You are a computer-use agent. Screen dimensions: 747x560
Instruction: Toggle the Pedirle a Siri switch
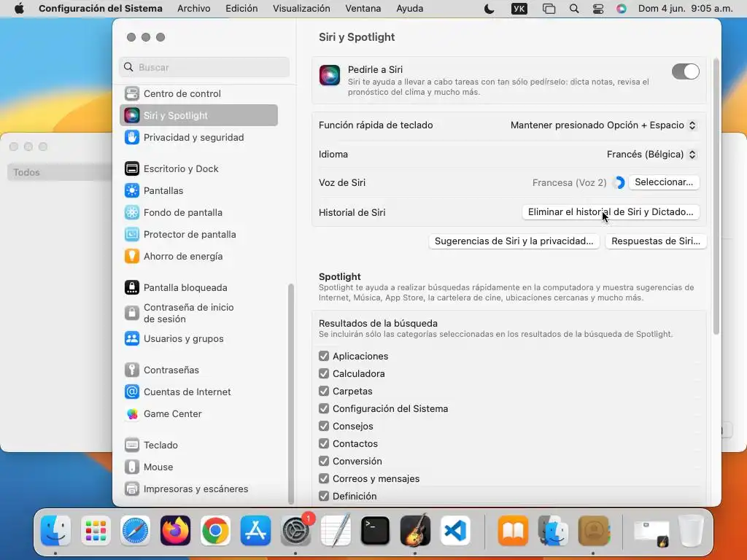(x=686, y=71)
